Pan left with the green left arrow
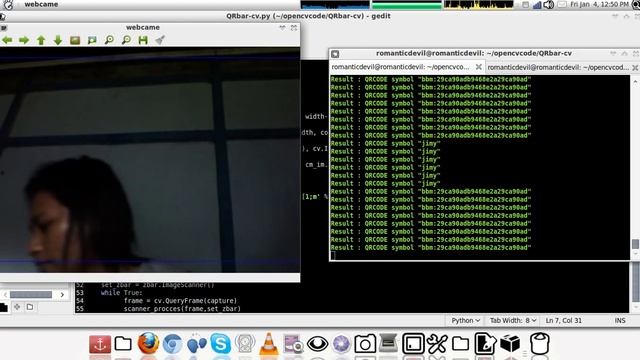This screenshot has width=640, height=360. tap(7, 40)
